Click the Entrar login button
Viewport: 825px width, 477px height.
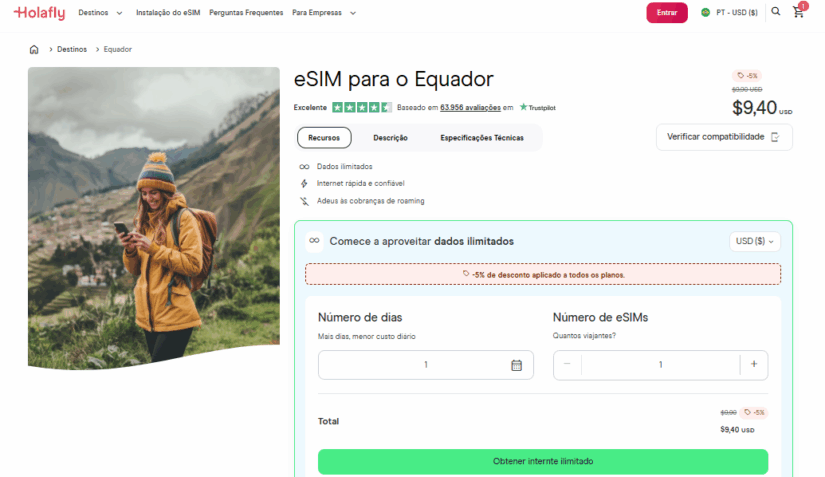667,13
